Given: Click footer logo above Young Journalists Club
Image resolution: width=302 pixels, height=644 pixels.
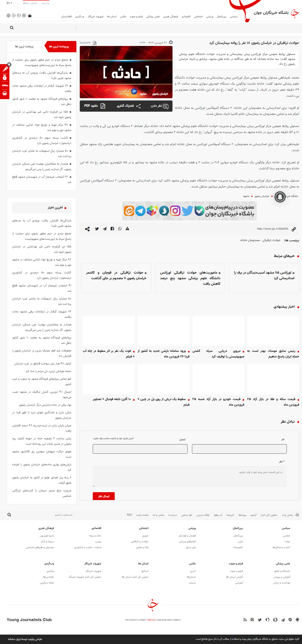Looking at the screenshot, I should pos(153,605).
